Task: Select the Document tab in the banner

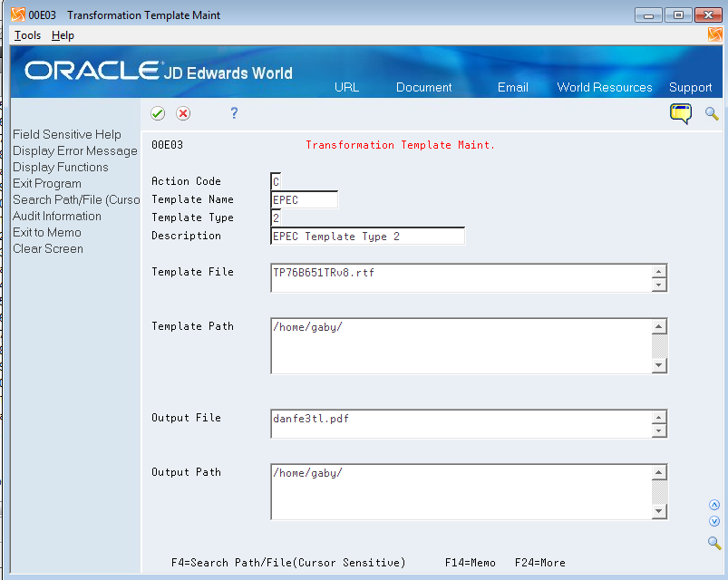Action: [x=424, y=87]
